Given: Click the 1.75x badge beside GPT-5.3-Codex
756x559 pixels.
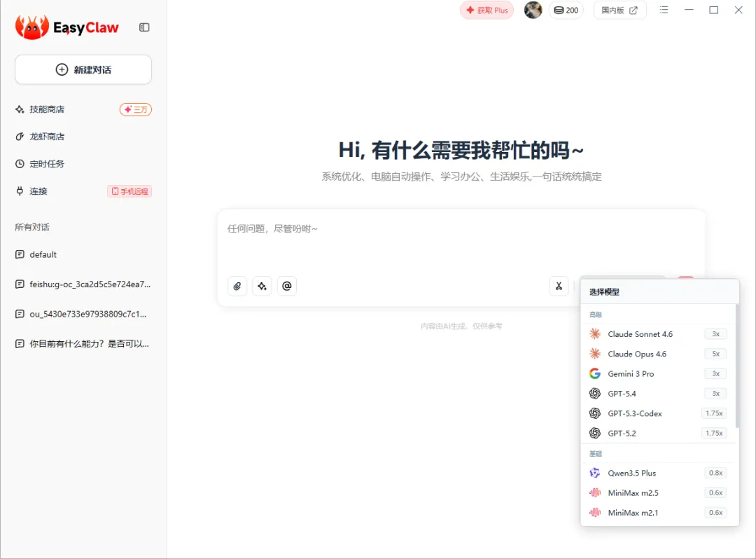Looking at the screenshot, I should [x=714, y=413].
